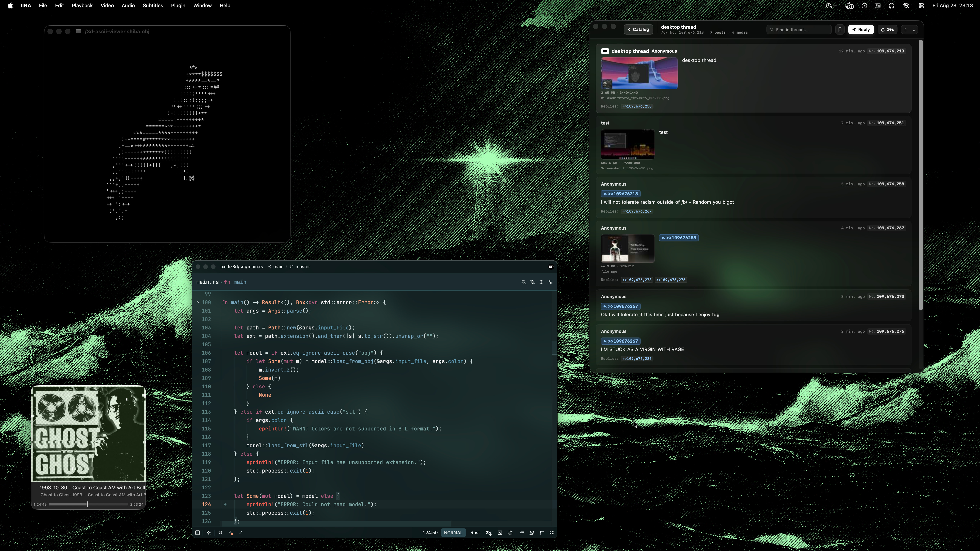The image size is (980, 551).
Task: Open the collaboration people icon in status bar
Action: pyautogui.click(x=532, y=533)
